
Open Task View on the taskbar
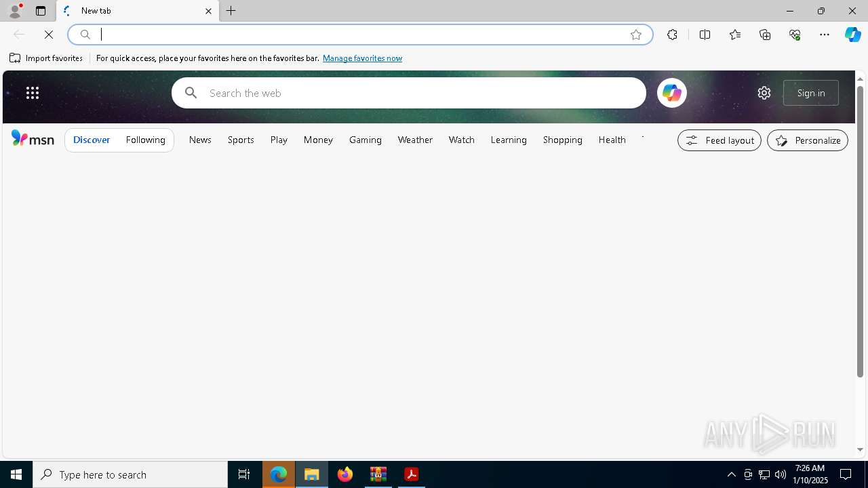(244, 474)
